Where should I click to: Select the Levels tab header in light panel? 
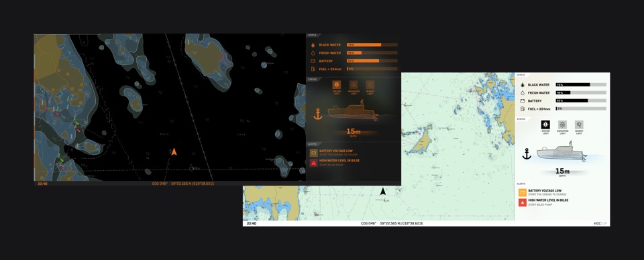(x=522, y=75)
